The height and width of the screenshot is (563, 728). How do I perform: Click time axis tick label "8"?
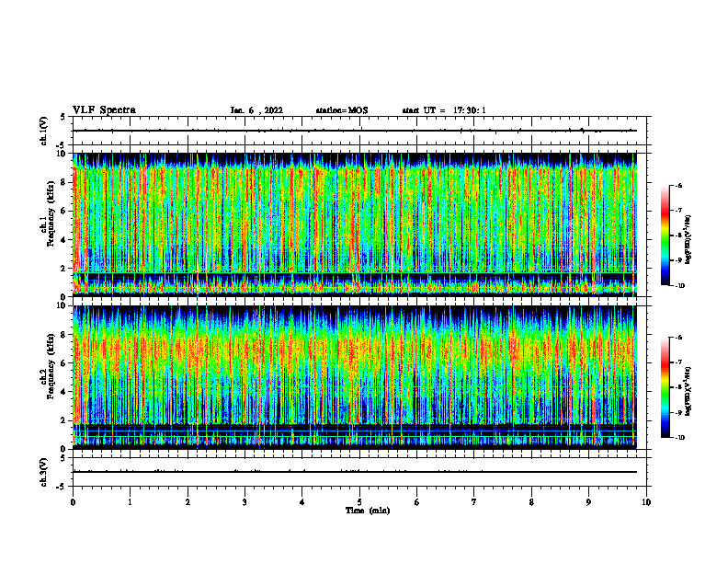531,502
